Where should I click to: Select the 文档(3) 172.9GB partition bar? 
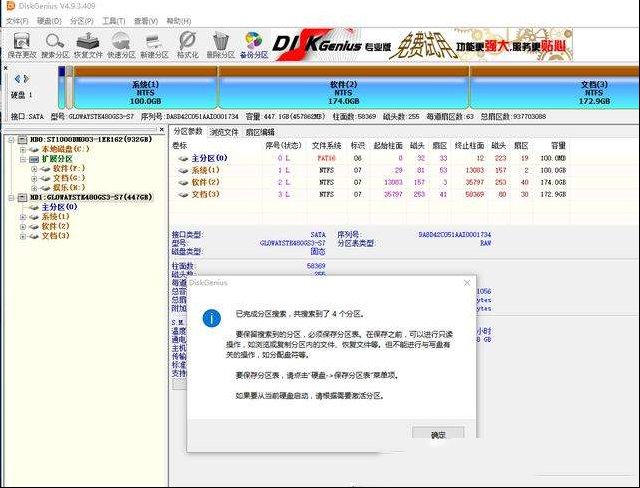[x=555, y=87]
